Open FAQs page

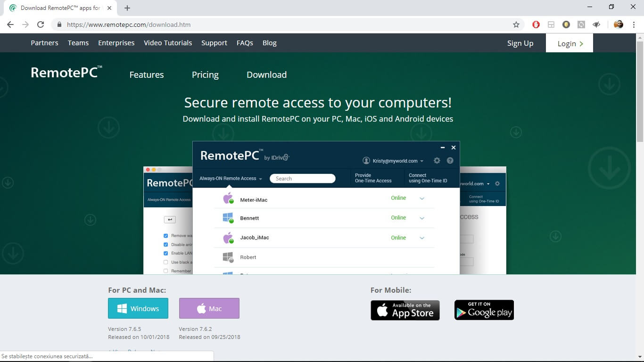245,43
